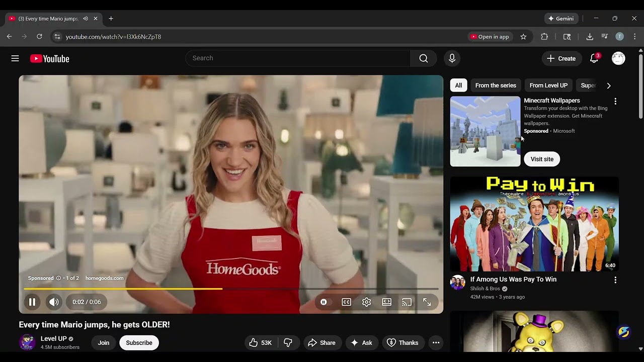Open options for If Among Us video
Screen dimensions: 644x362
(615, 280)
